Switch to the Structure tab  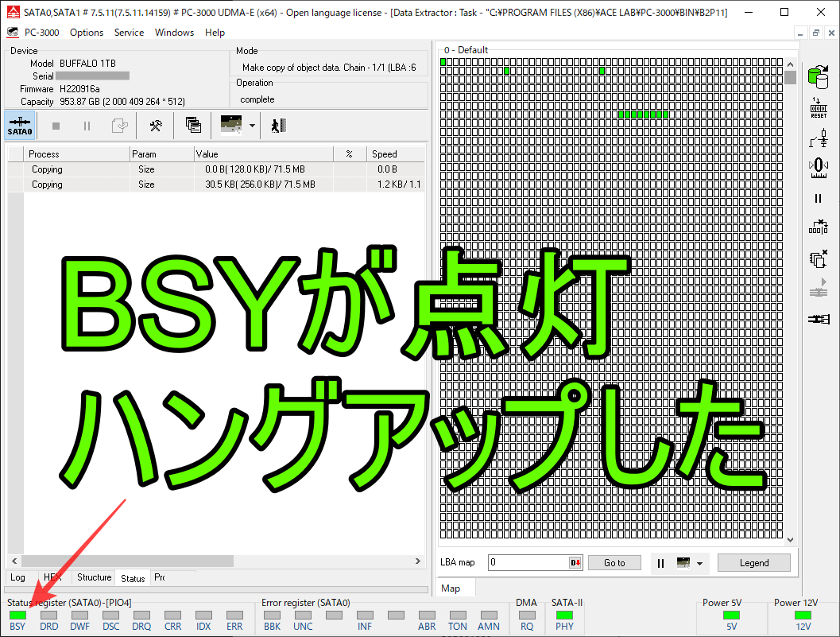pos(94,577)
